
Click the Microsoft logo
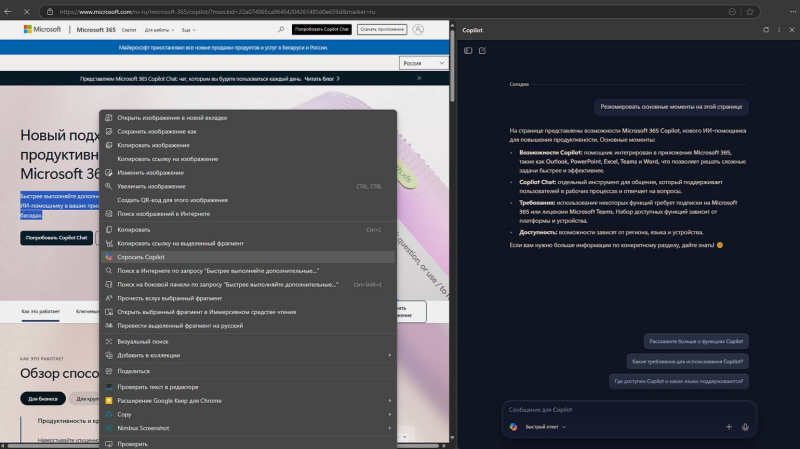(42, 30)
